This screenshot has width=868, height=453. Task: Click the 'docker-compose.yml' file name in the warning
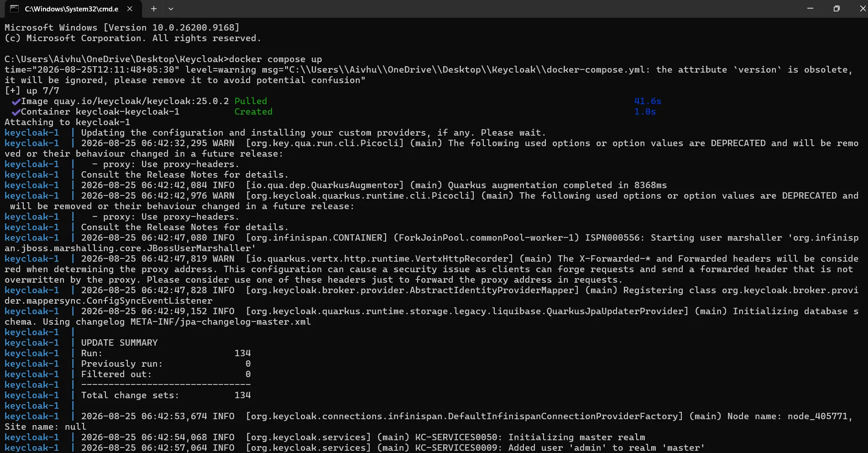tap(596, 69)
